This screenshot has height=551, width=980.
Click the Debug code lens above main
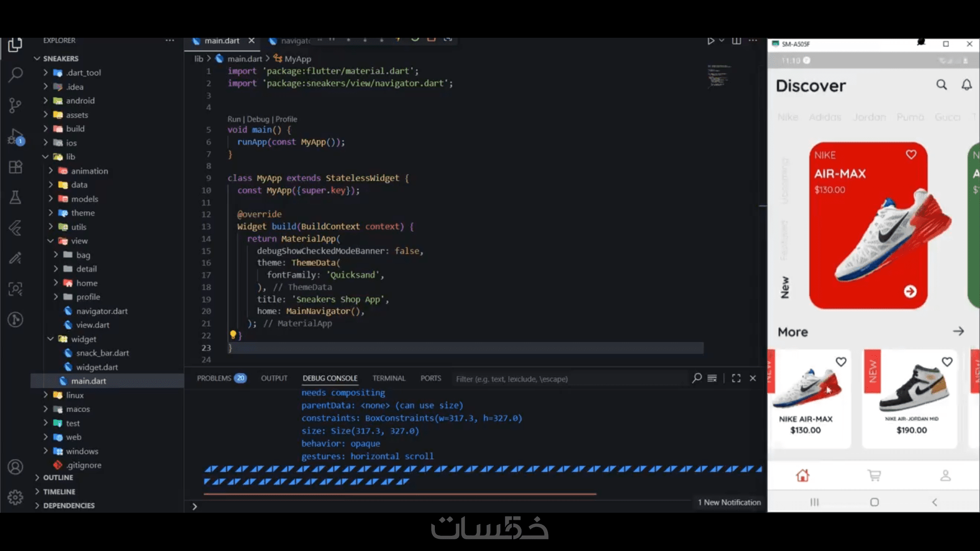click(x=258, y=119)
